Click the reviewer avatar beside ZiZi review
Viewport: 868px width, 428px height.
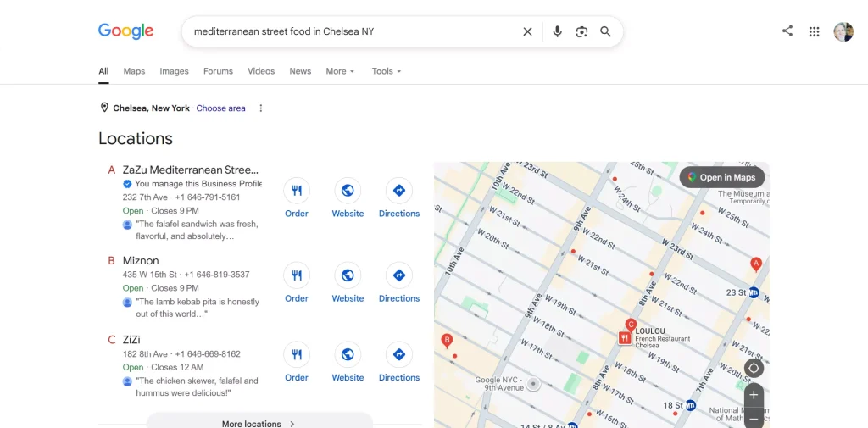[x=127, y=381]
